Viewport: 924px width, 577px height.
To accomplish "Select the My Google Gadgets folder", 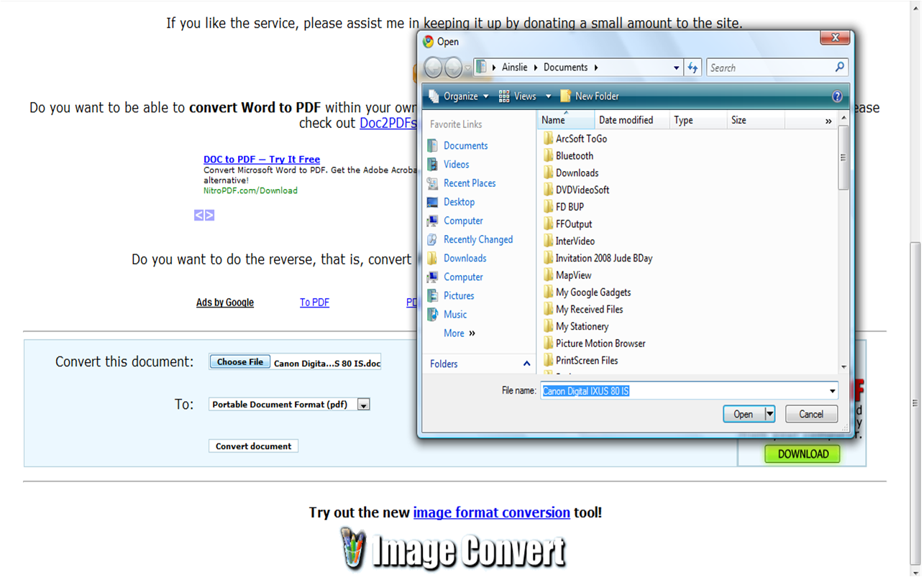I will pos(587,292).
